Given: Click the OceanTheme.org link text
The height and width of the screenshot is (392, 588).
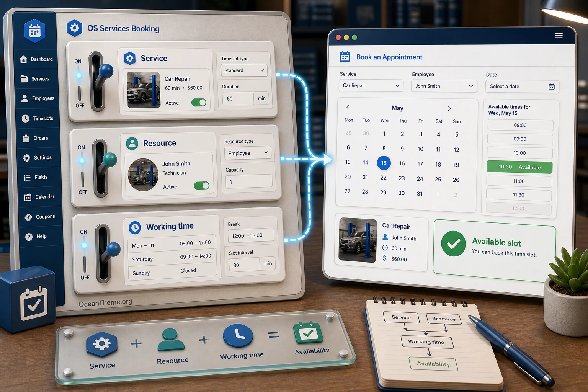Looking at the screenshot, I should (105, 302).
